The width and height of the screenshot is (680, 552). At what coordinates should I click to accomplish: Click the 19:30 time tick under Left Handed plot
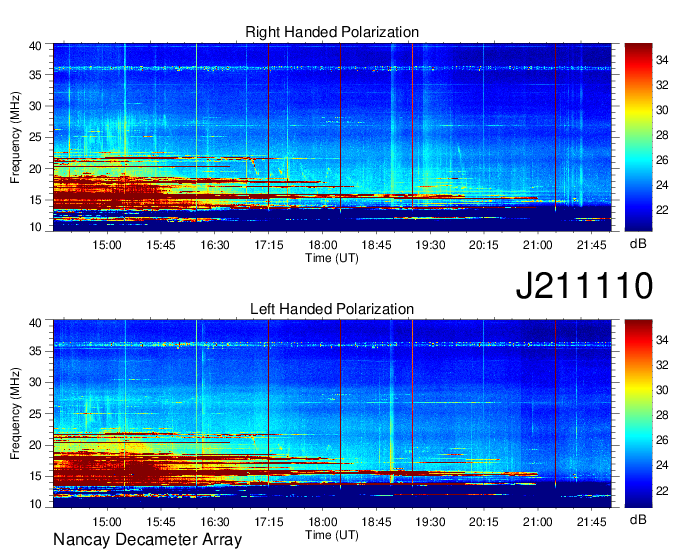click(x=430, y=522)
